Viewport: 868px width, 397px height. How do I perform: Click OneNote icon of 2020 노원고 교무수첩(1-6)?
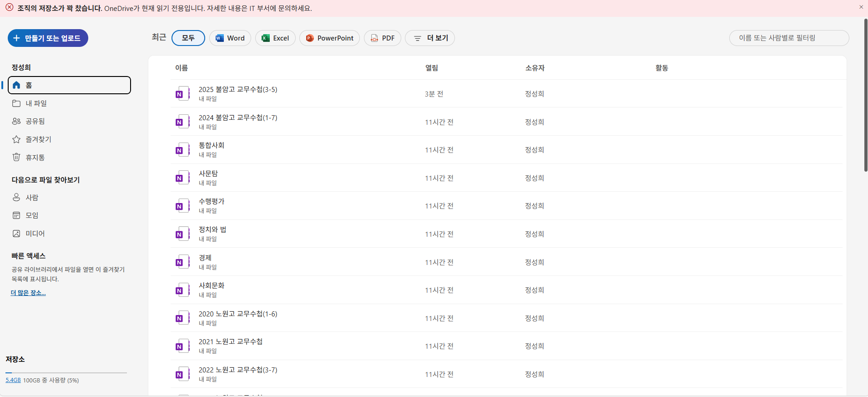pos(182,318)
